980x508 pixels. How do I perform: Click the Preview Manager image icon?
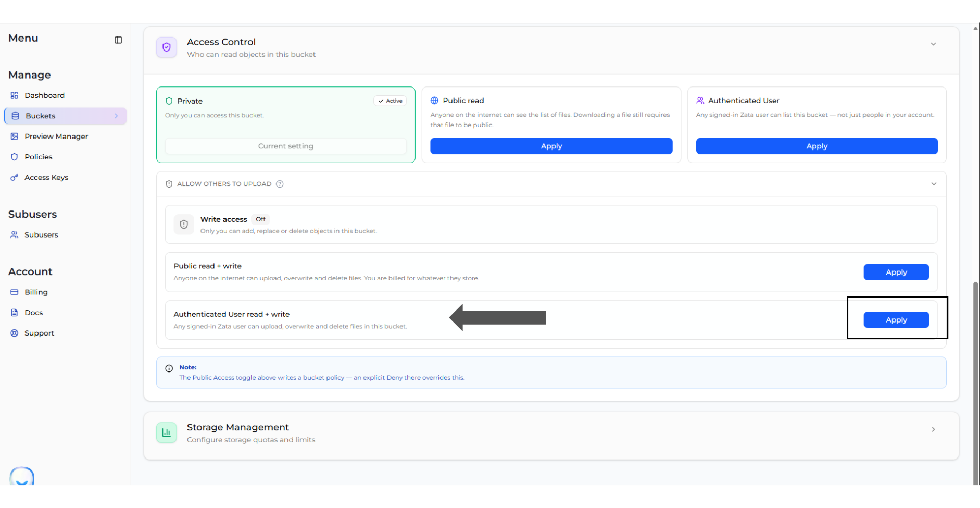(15, 137)
